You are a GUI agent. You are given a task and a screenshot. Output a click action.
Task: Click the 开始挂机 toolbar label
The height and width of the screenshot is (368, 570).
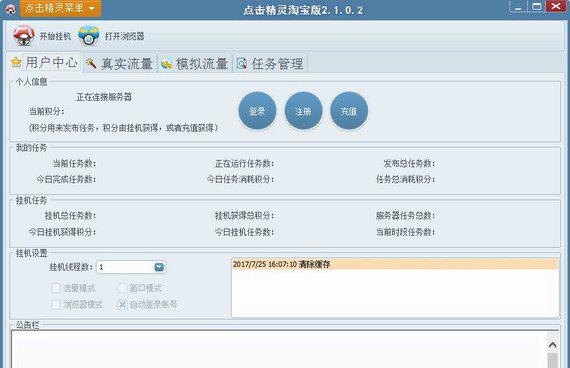point(55,36)
